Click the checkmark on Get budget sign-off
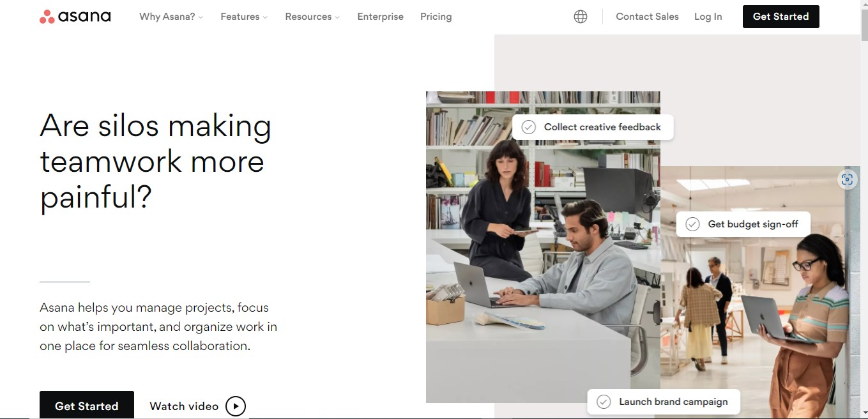The height and width of the screenshot is (419, 868). coord(692,224)
